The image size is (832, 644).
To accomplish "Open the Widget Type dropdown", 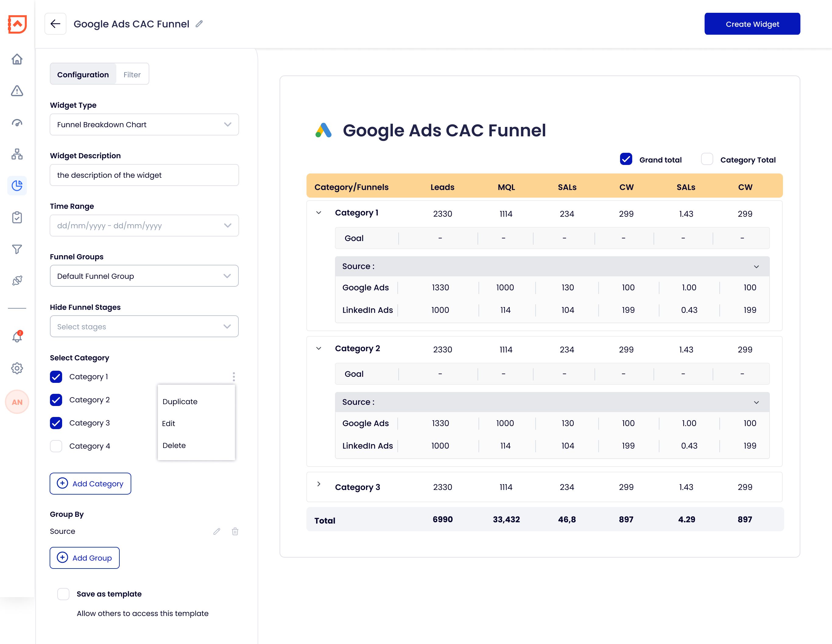I will [144, 124].
